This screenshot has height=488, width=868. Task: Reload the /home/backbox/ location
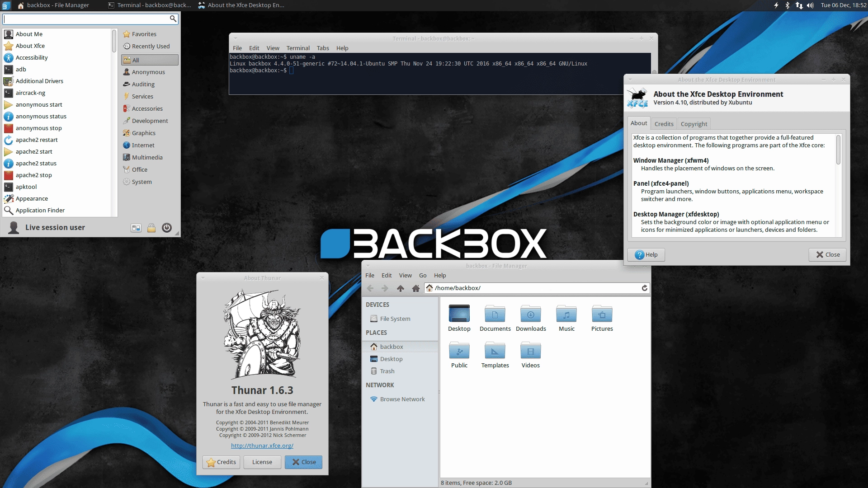[645, 288]
